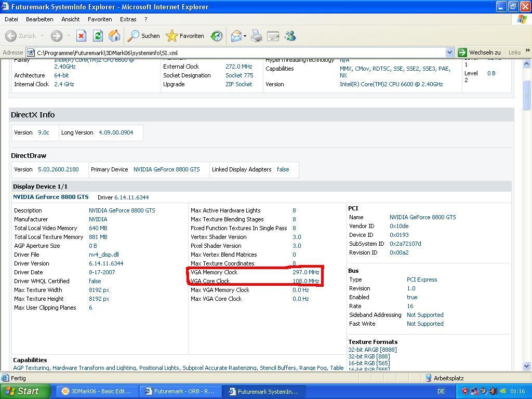Click the NVIDIA GeForce 8800 GTS device heading
The image size is (532, 399).
(50, 197)
